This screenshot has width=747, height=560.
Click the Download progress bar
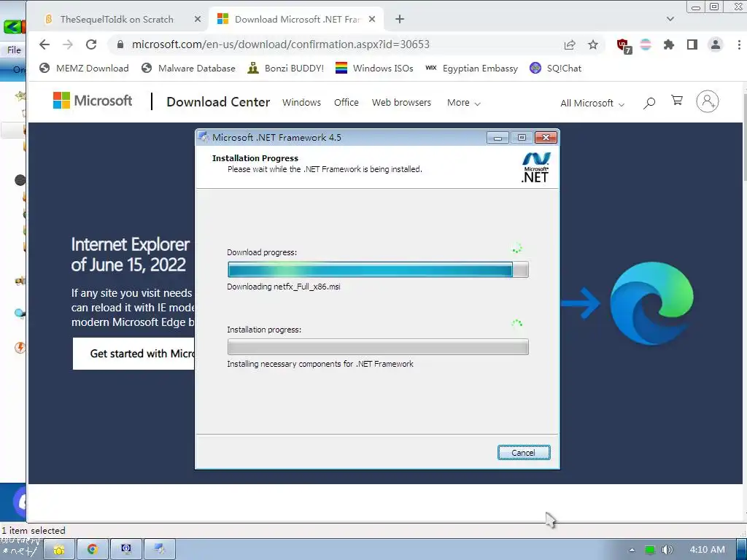point(378,270)
